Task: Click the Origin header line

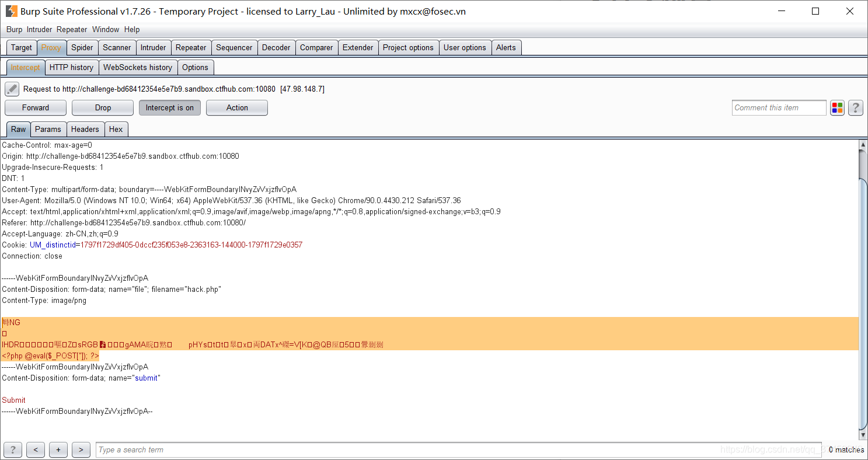Action: coord(120,156)
